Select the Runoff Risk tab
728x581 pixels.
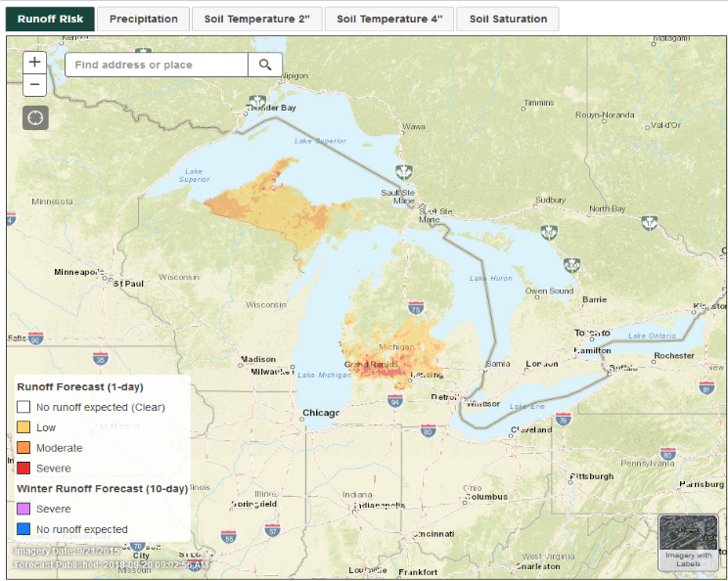50,20
